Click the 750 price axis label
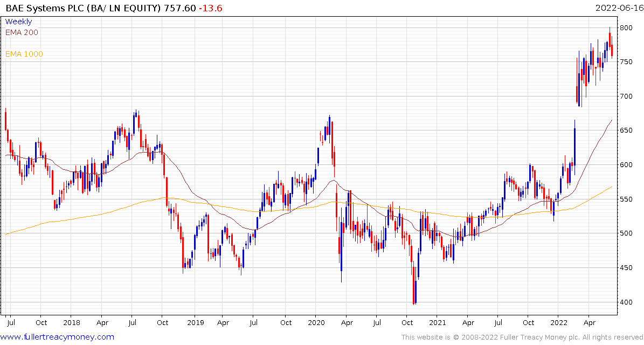The height and width of the screenshot is (345, 644). [627, 62]
